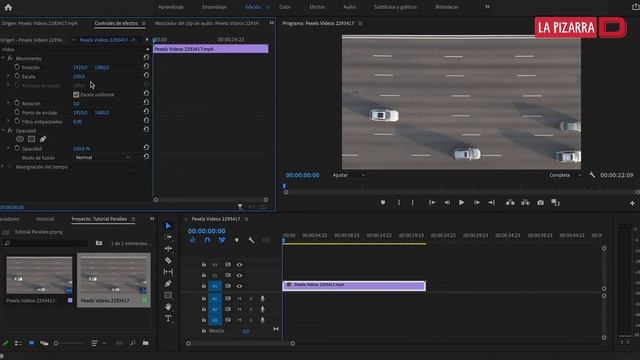Play the sequence in Program monitor

461,202
